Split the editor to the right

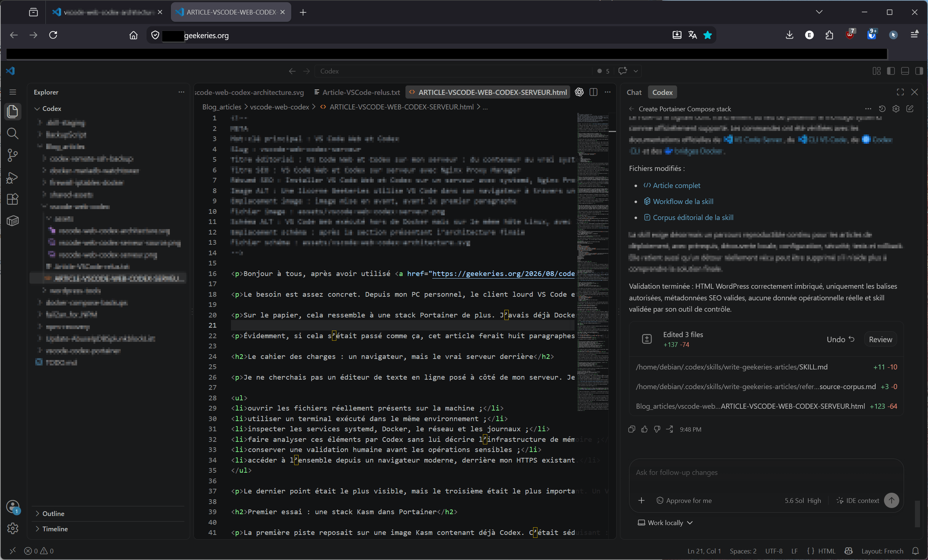(593, 92)
